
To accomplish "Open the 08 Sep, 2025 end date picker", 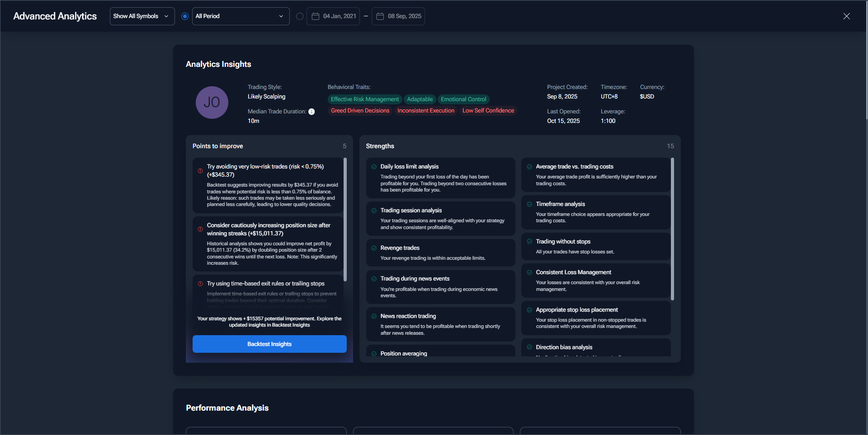I will click(x=404, y=16).
